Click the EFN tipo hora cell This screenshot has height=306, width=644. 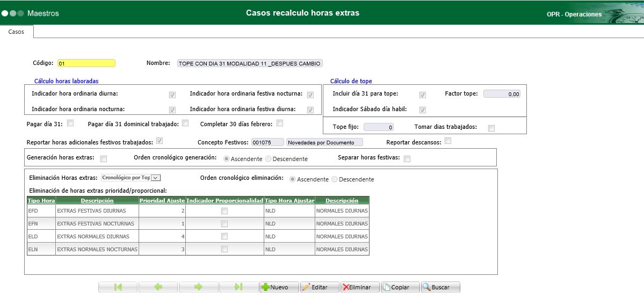pyautogui.click(x=41, y=223)
